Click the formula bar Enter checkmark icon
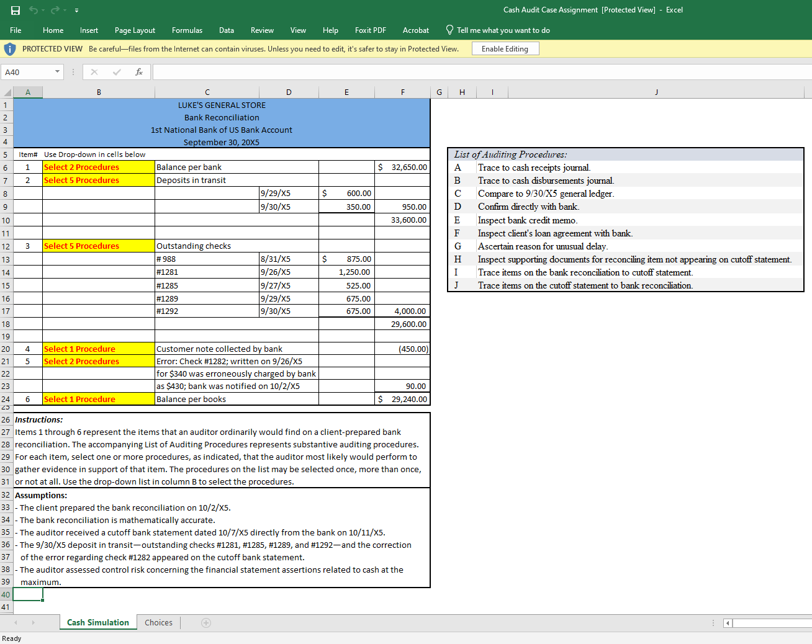The height and width of the screenshot is (644, 812). (117, 72)
